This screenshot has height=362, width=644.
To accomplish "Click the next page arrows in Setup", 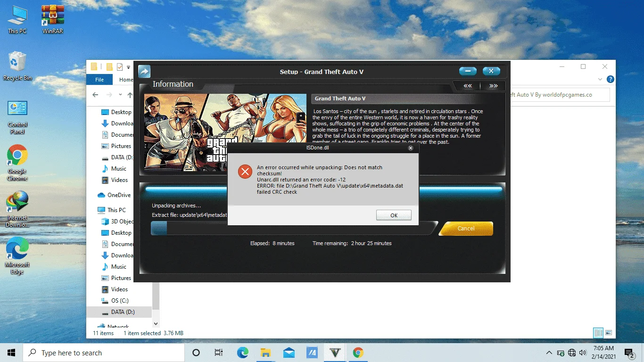I will (493, 86).
